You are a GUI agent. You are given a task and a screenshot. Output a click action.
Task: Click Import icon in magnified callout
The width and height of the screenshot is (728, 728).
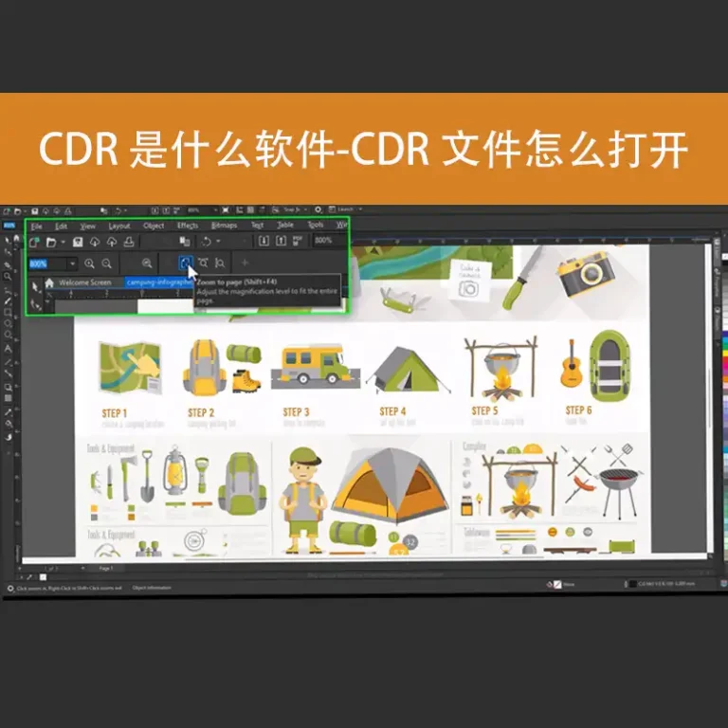(x=264, y=241)
